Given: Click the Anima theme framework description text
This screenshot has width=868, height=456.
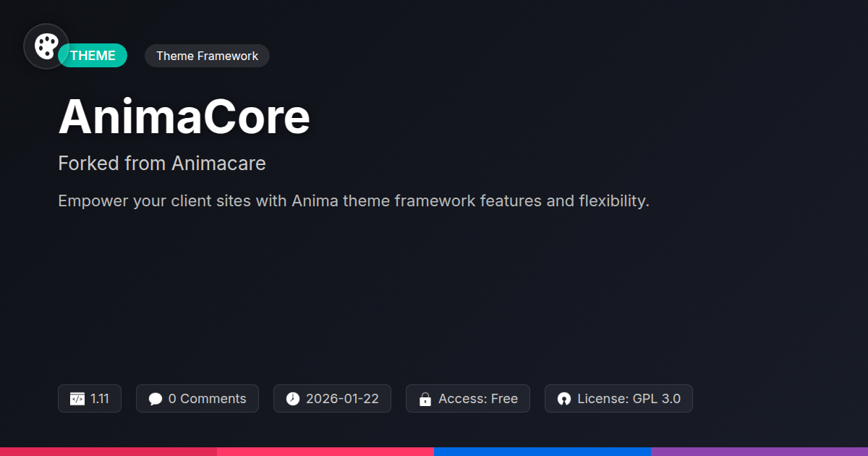Looking at the screenshot, I should [x=354, y=200].
